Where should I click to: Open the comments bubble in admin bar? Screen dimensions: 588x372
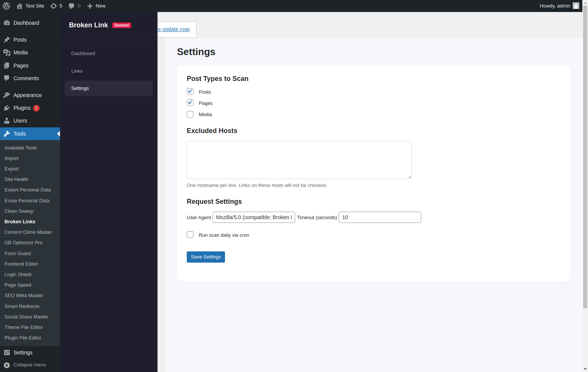pos(72,6)
